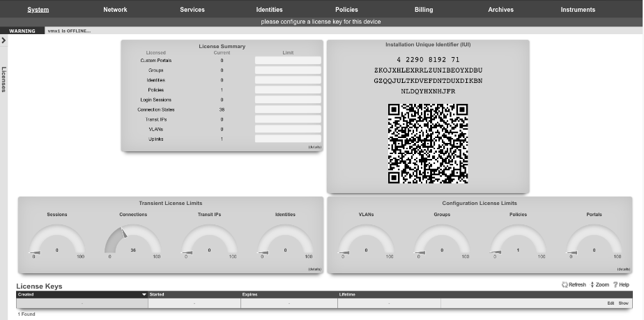This screenshot has height=320, width=644.
Task: Click the Identities limit field
Action: 288,80
